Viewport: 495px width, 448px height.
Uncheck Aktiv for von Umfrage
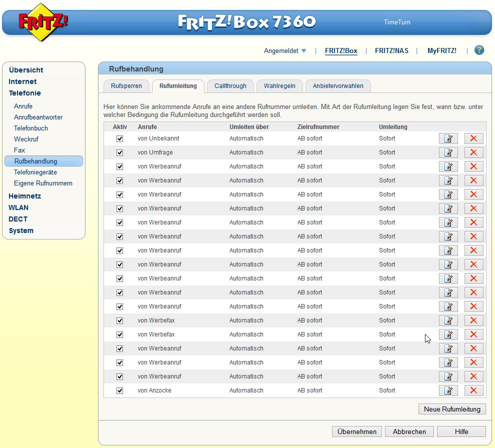[x=119, y=152]
